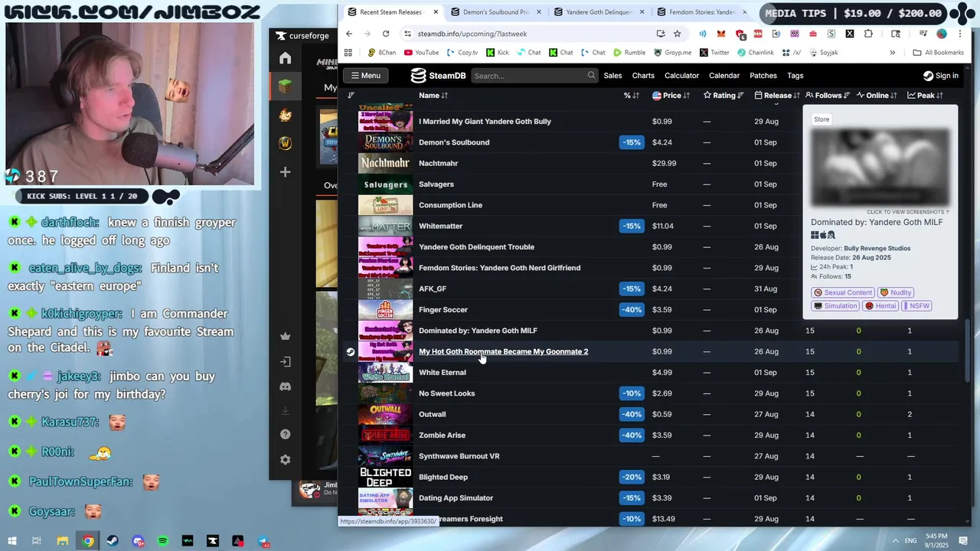Click the Hentai tag in hover card
This screenshot has height=551, width=980.
point(880,305)
